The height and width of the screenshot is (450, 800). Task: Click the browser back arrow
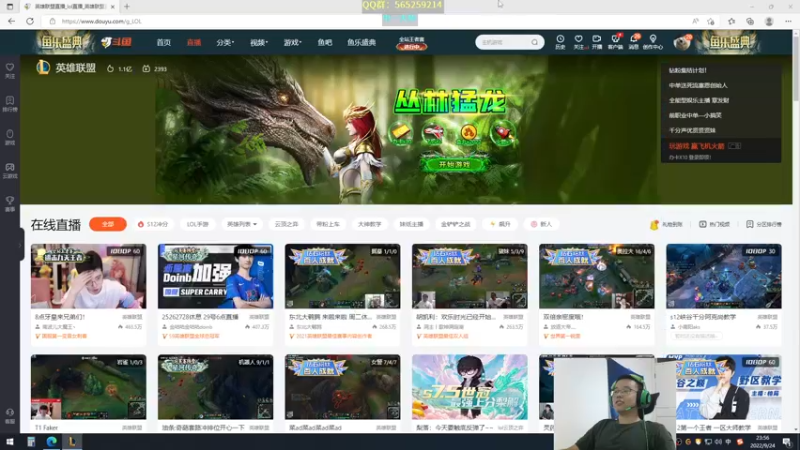coord(11,21)
